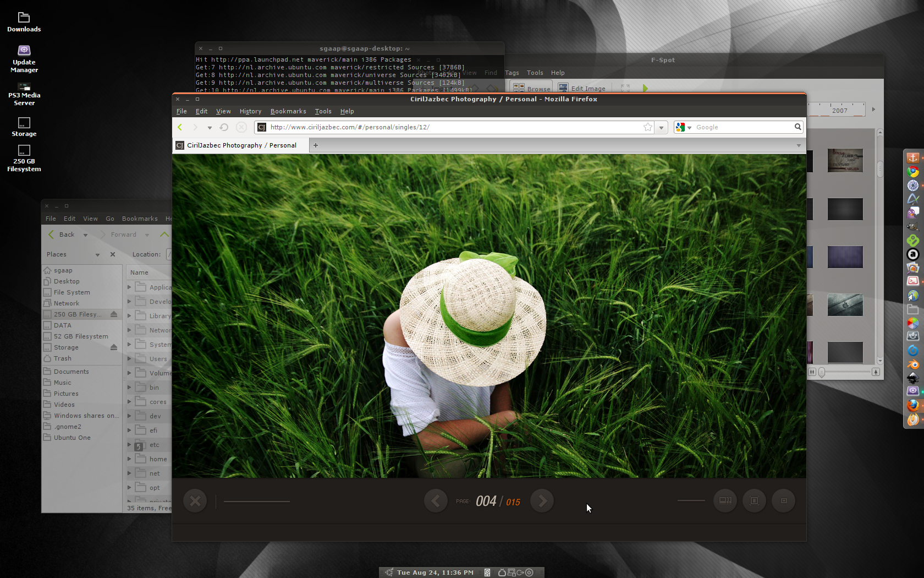Open Firefox Tools menu

[323, 111]
